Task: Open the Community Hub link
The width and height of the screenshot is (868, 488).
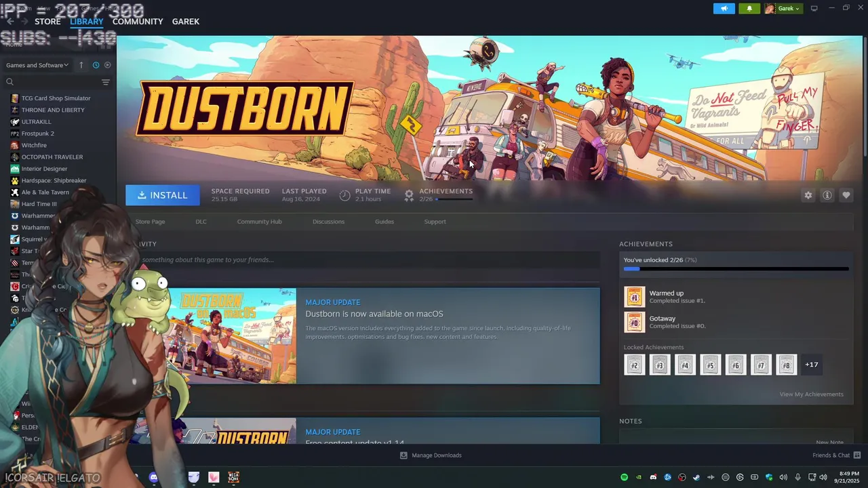Action: coord(259,222)
